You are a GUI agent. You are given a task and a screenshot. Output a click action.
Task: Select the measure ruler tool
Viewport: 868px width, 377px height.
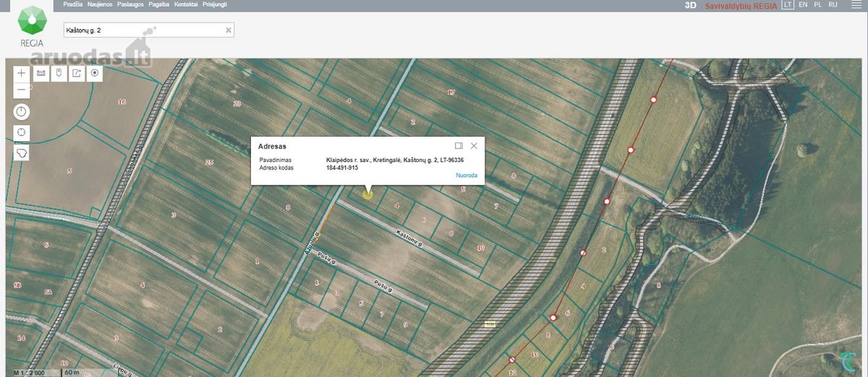41,73
